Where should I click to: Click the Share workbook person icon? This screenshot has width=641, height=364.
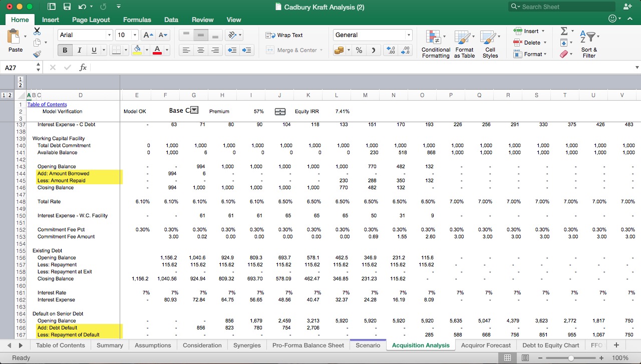[x=627, y=7]
